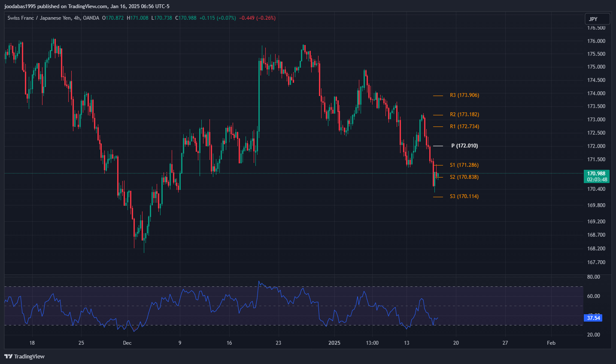Click the 2025 label on the time axis
The height and width of the screenshot is (364, 616).
point(334,343)
